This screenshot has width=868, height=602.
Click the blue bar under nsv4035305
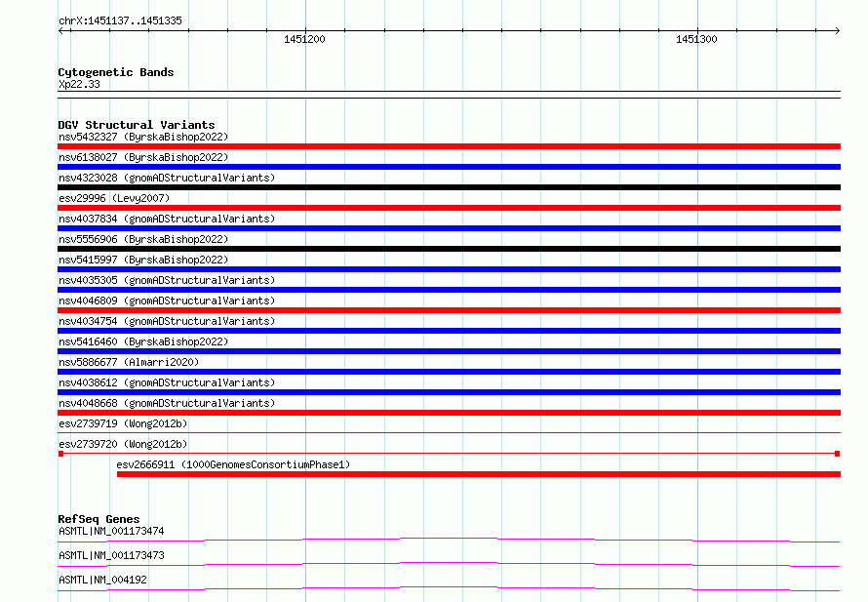449,290
